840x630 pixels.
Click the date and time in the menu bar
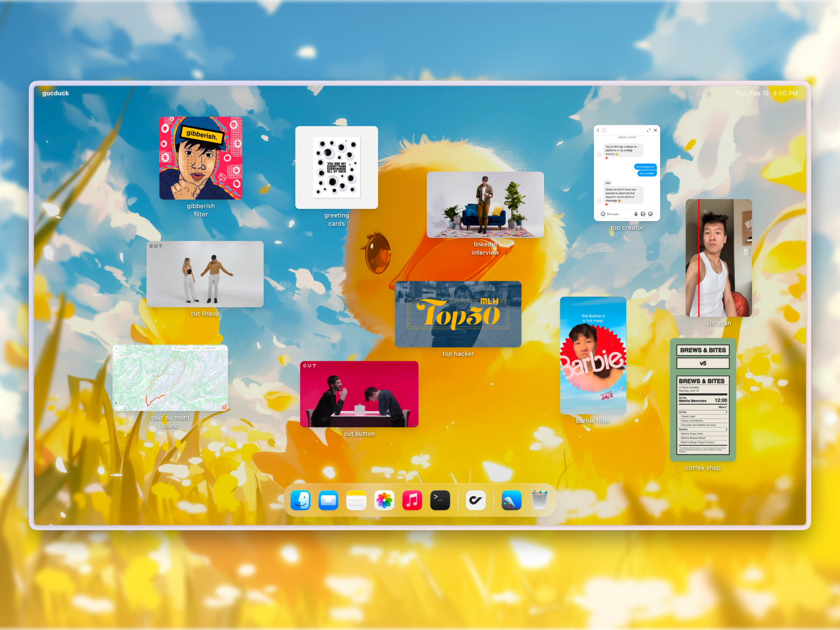click(x=765, y=93)
